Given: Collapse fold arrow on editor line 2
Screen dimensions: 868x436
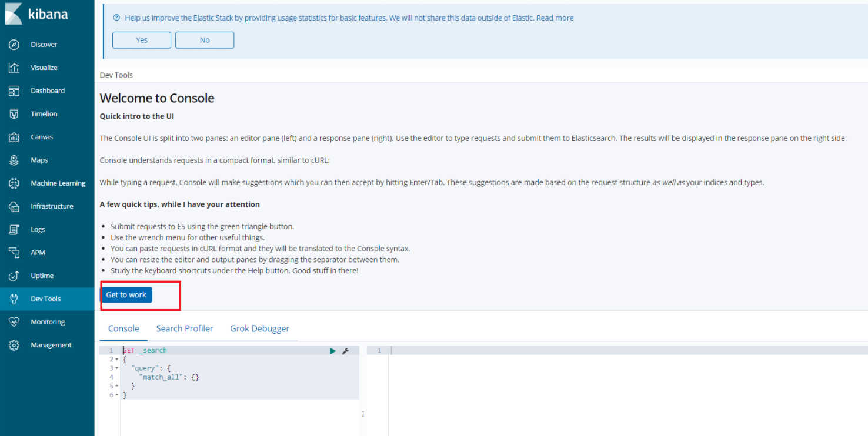Looking at the screenshot, I should [x=117, y=359].
